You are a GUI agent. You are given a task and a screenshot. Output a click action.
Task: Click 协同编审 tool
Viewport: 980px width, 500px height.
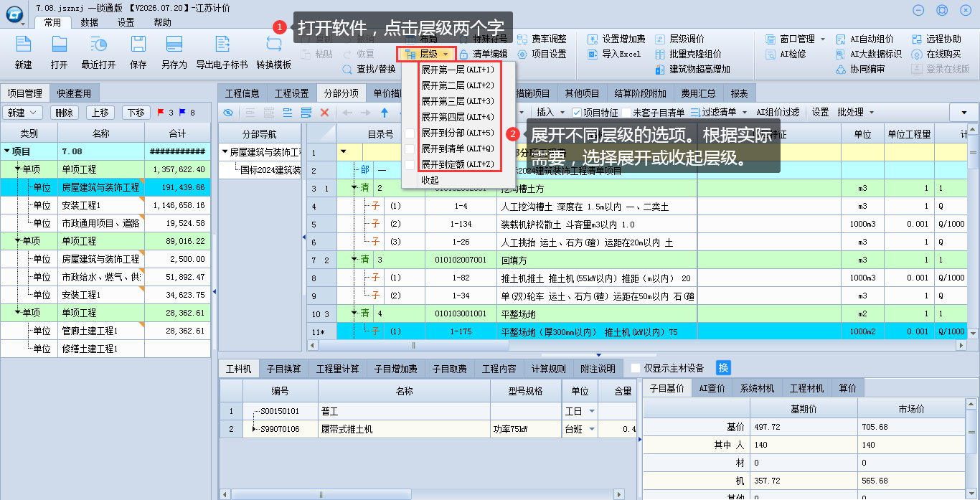tap(860, 70)
